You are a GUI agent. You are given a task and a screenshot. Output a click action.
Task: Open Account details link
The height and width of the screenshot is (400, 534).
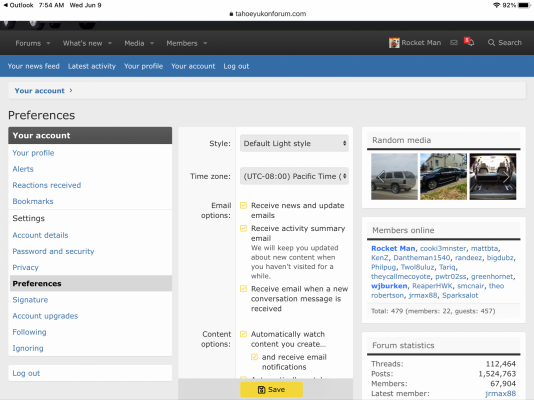point(40,235)
